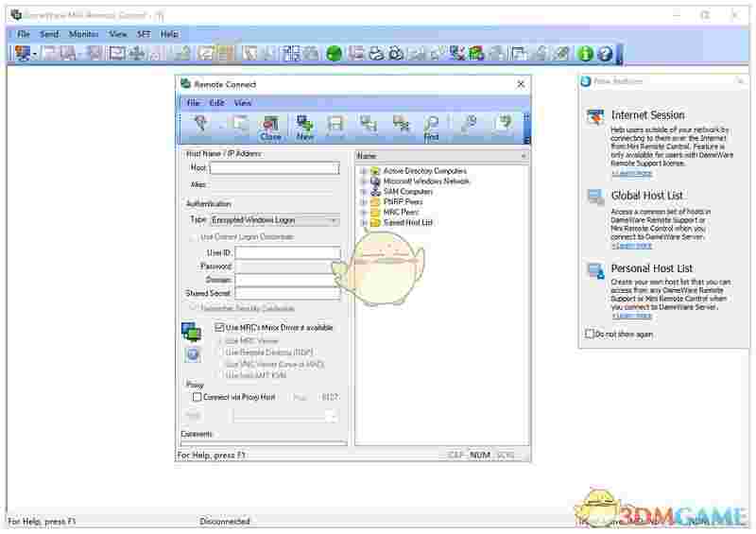Click into the User ID field
Viewport: 756px width, 534px height.
pos(288,252)
